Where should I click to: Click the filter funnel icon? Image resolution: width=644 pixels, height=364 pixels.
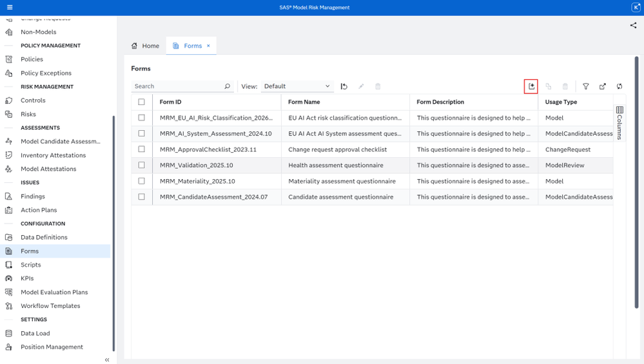586,86
